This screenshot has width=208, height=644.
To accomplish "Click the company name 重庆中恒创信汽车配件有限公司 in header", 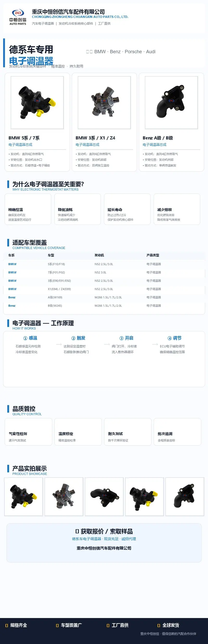I will tap(68, 12).
